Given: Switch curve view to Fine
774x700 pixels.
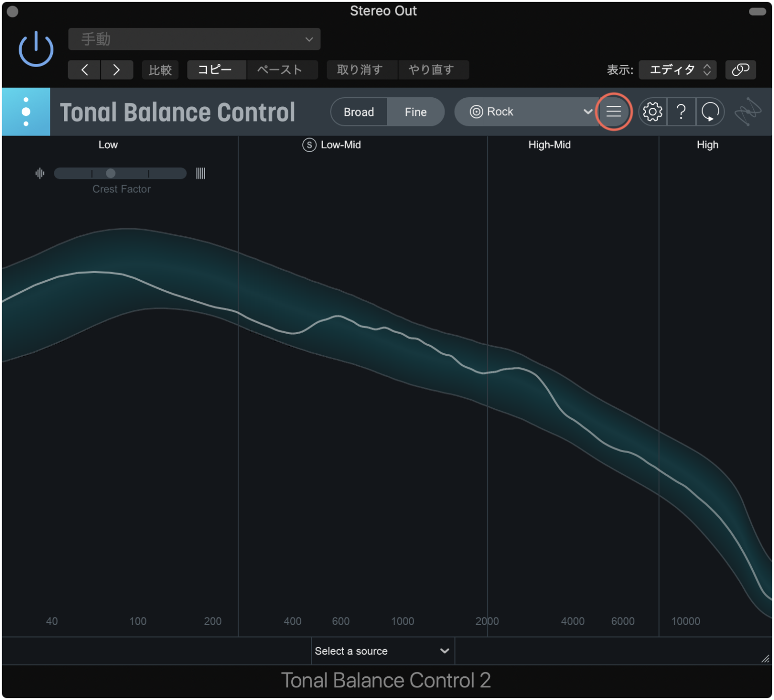Looking at the screenshot, I should pos(415,112).
